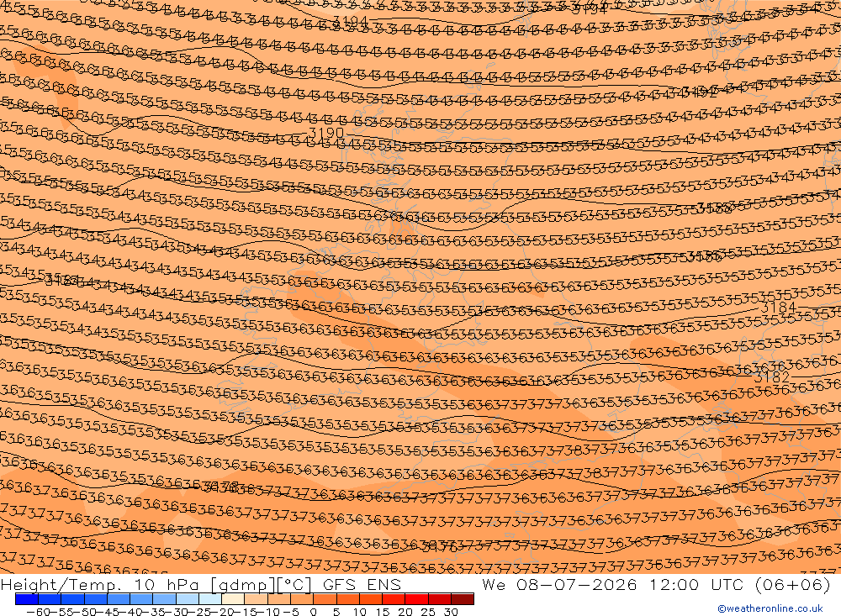The height and width of the screenshot is (616, 841).
Task: Click the 'GFS ENS' model label
Action: point(362,584)
